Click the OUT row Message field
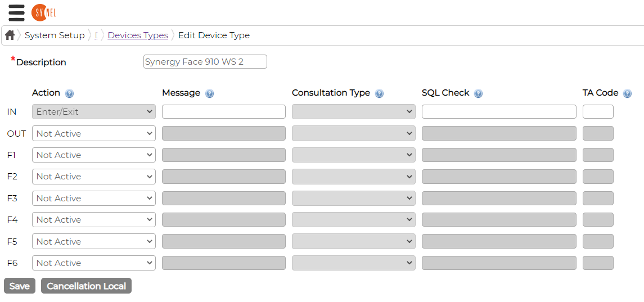Viewport: 644px width, 302px height. 224,133
